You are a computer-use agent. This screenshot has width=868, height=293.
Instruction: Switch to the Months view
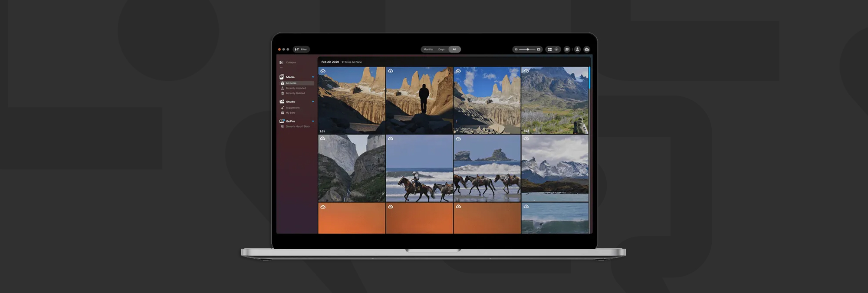click(x=428, y=49)
